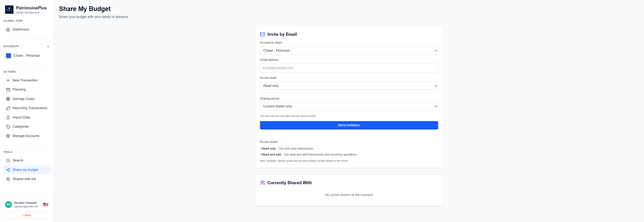Go to Shared with me page
The width and height of the screenshot is (644, 222).
[24, 179]
